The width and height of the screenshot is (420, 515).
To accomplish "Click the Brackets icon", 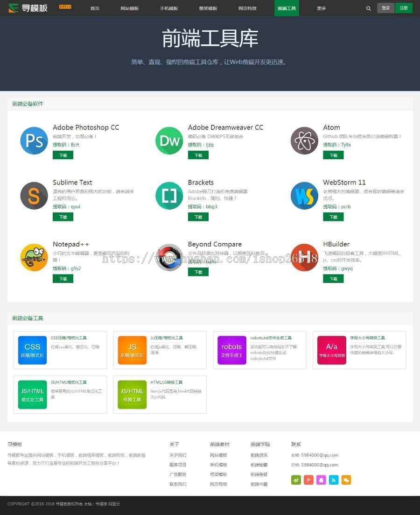I will (169, 196).
